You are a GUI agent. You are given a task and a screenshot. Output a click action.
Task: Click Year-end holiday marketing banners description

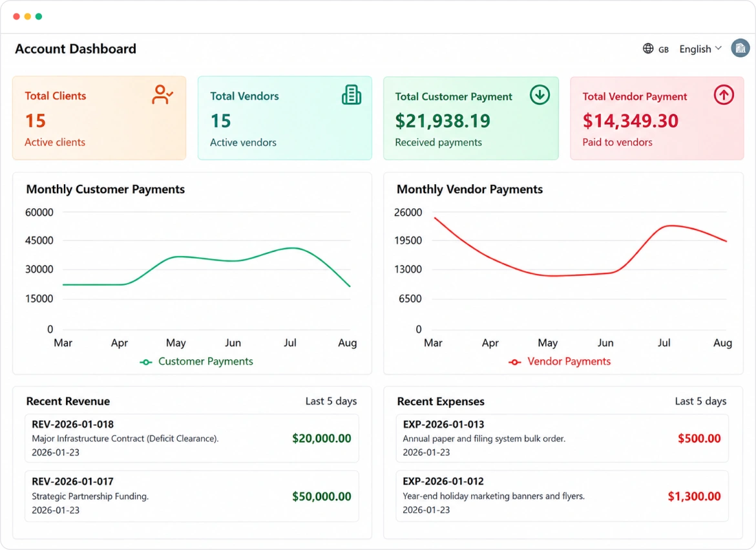pyautogui.click(x=494, y=496)
